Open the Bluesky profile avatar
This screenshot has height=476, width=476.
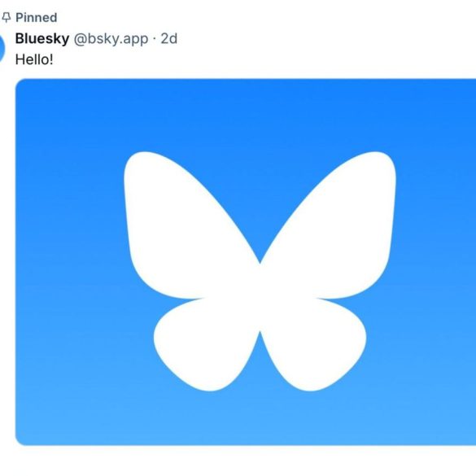2,49
